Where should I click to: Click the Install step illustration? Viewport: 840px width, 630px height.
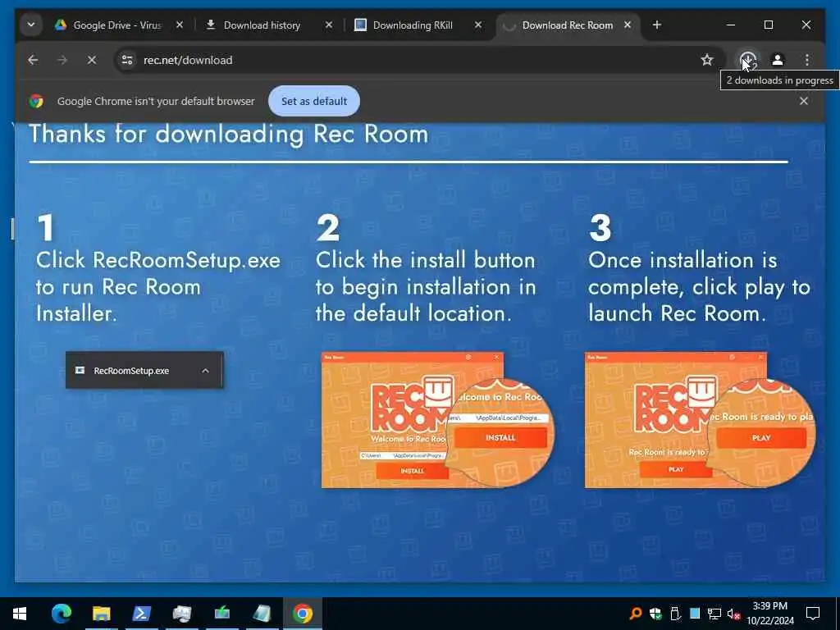click(x=438, y=420)
